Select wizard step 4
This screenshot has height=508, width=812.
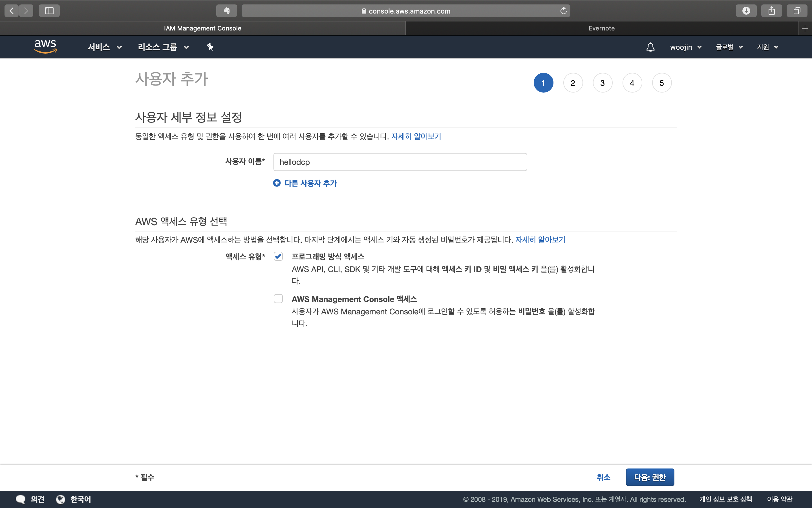click(x=632, y=83)
